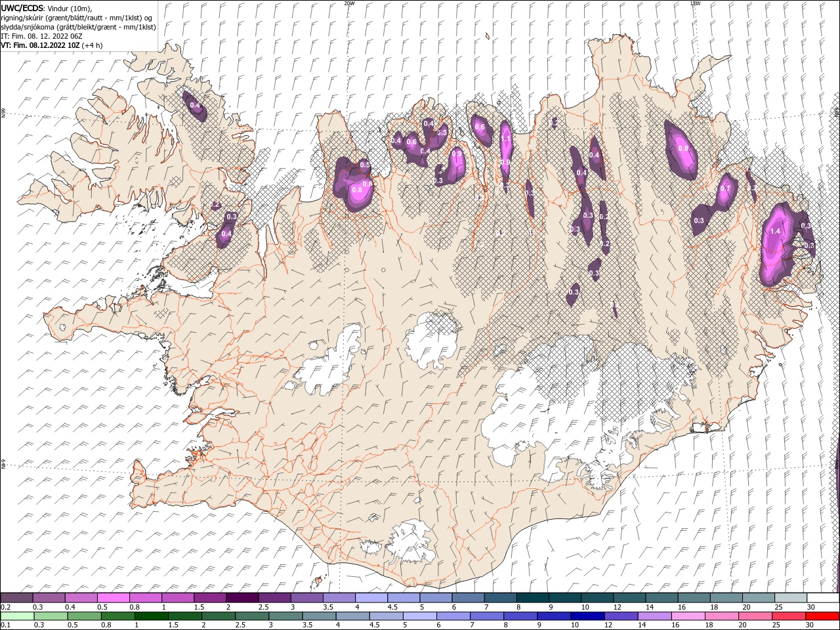
Task: Select the 1 dark green lower legend swatch
Action: coord(152,616)
